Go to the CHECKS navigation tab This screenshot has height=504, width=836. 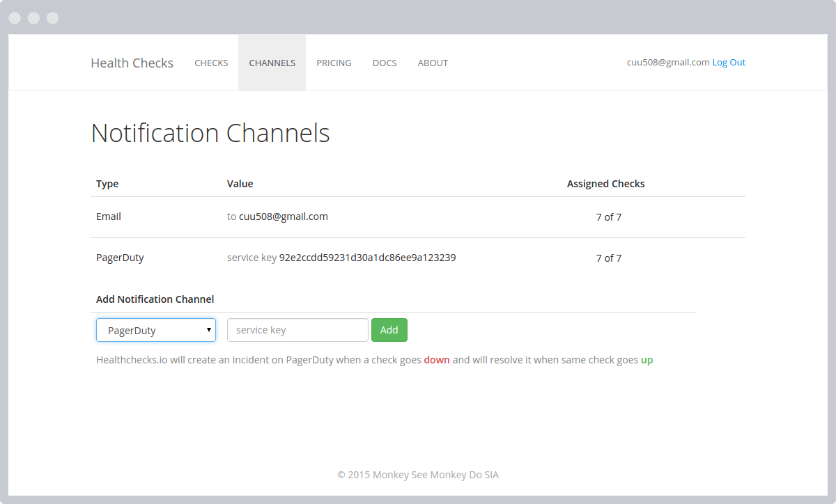tap(211, 63)
